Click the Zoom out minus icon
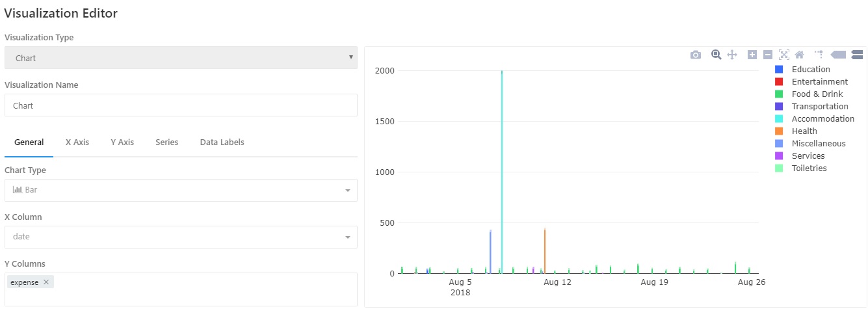Screen dimensions: 868x309 (768, 55)
